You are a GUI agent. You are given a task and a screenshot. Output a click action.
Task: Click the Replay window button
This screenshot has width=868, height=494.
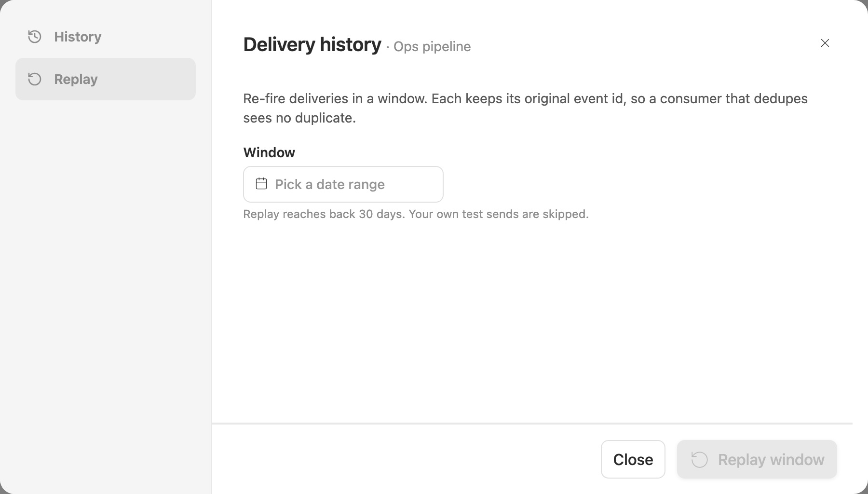click(757, 459)
